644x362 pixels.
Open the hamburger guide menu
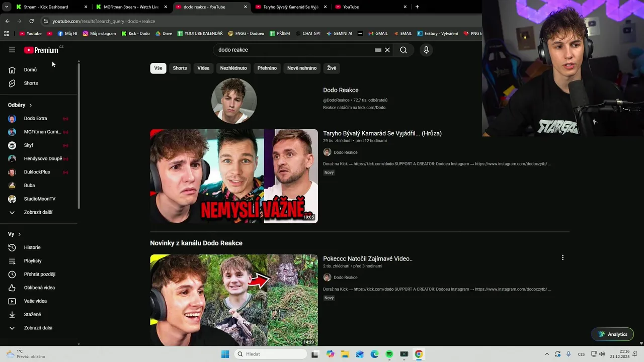(12, 50)
